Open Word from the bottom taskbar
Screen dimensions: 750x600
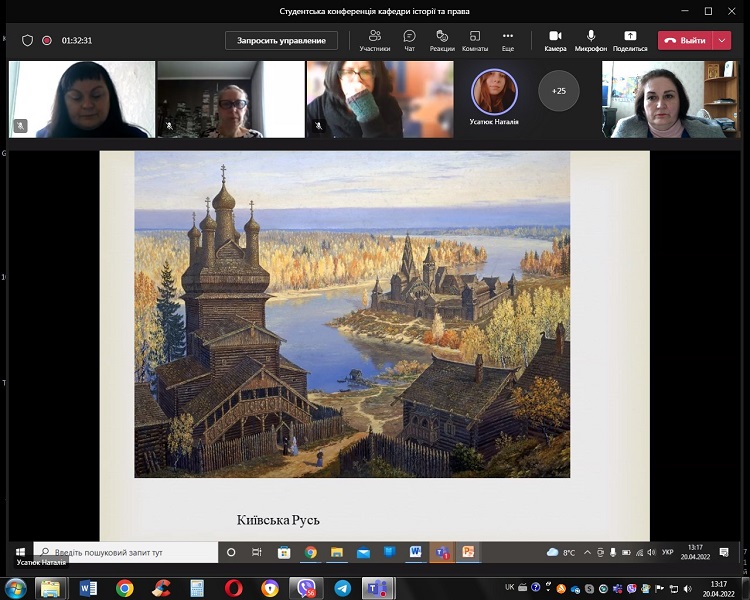(88, 588)
